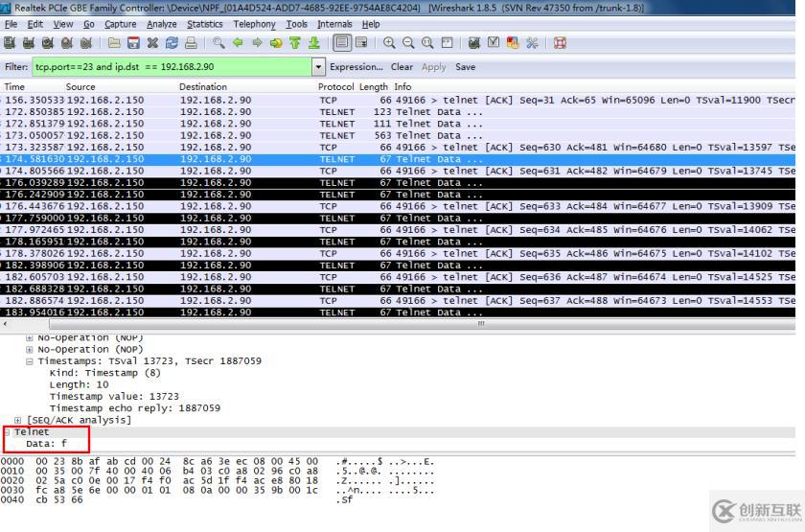Sort packets by Destination column
Screen dimensions: 805x532
203,87
